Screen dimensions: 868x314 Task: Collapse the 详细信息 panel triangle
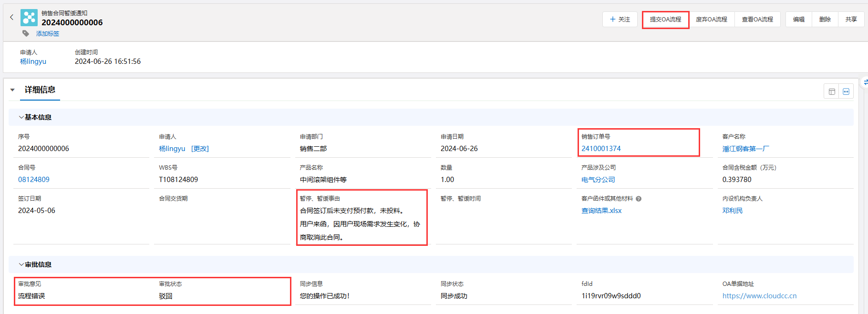(12, 90)
